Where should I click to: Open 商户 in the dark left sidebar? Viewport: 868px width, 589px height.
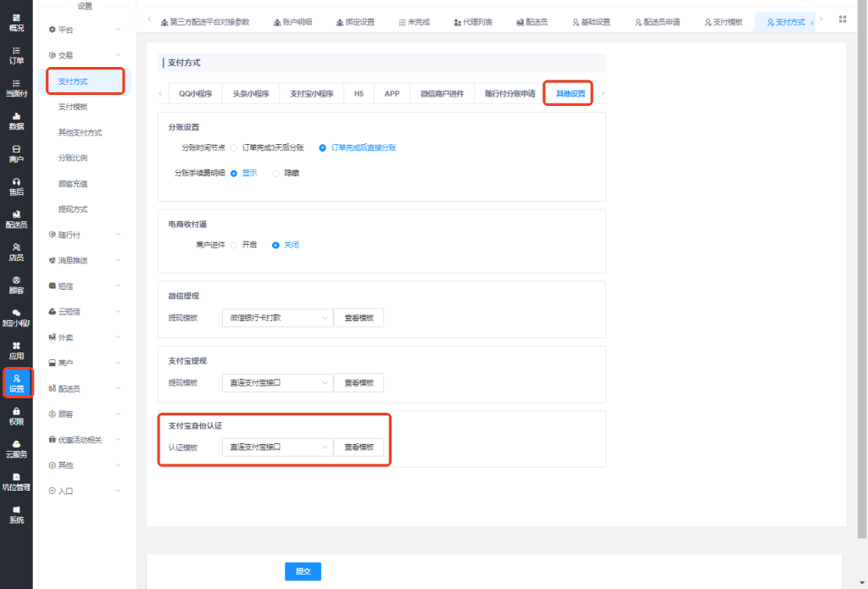pyautogui.click(x=16, y=153)
